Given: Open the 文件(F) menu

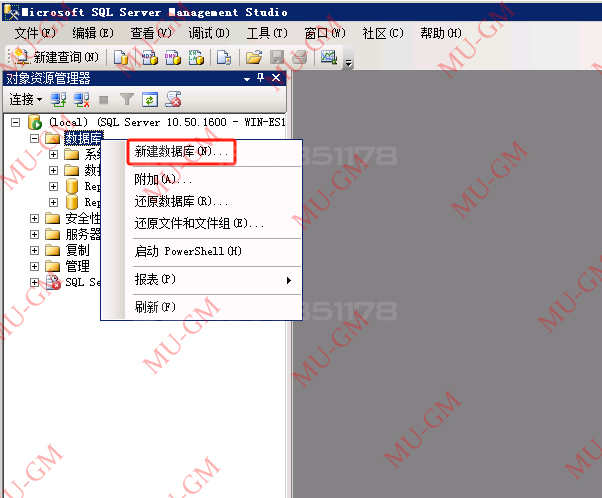Looking at the screenshot, I should point(35,33).
